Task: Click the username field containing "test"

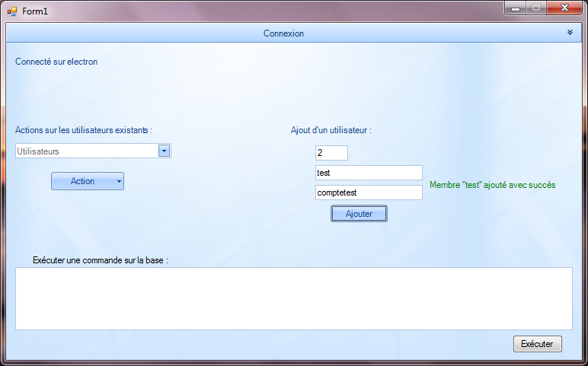Action: click(369, 173)
